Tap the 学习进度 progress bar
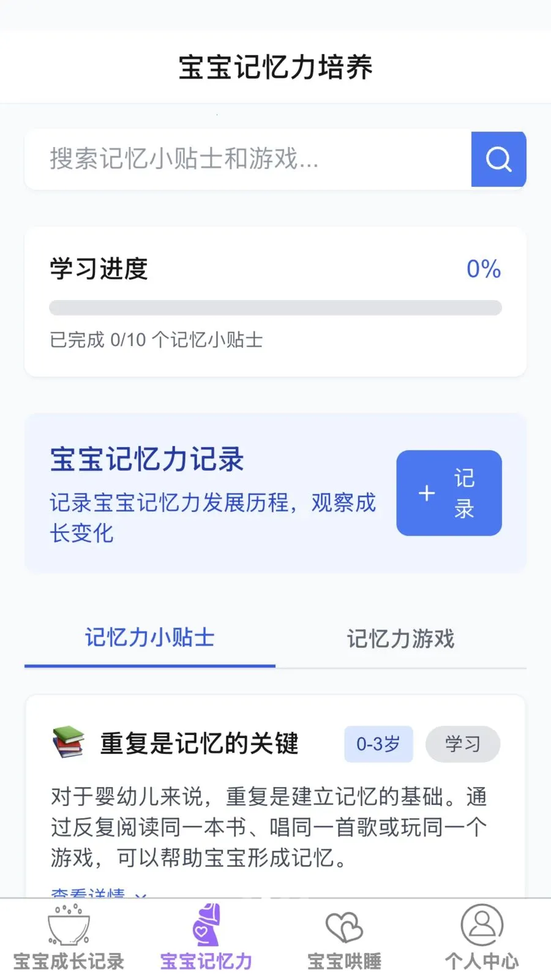 click(275, 308)
